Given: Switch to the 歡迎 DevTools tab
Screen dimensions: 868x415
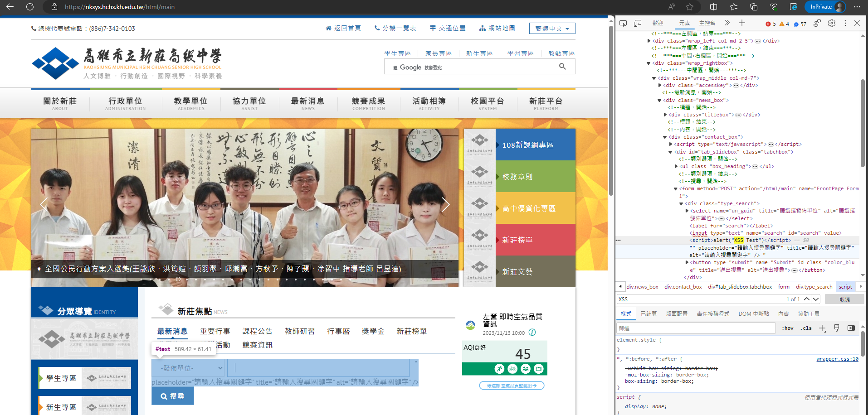Looking at the screenshot, I should [x=658, y=23].
